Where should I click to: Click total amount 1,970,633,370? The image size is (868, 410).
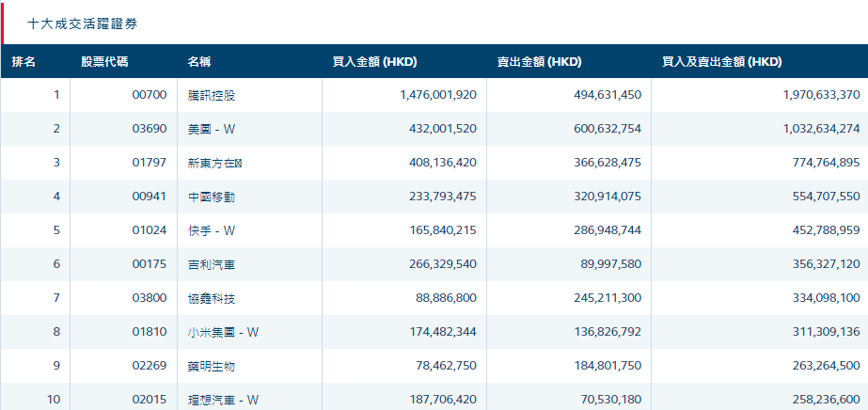822,95
